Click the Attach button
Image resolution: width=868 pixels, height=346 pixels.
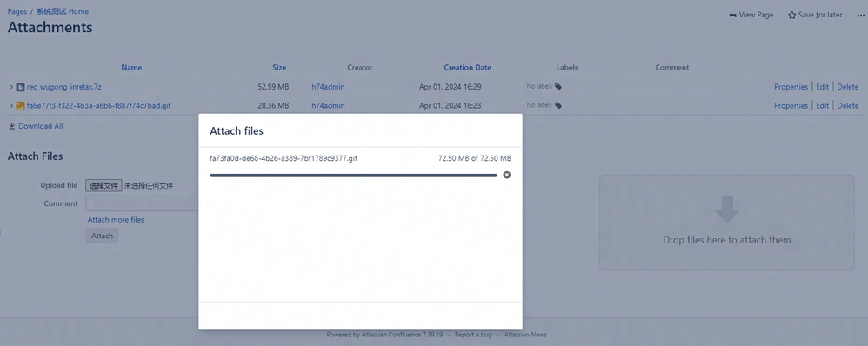(x=102, y=236)
